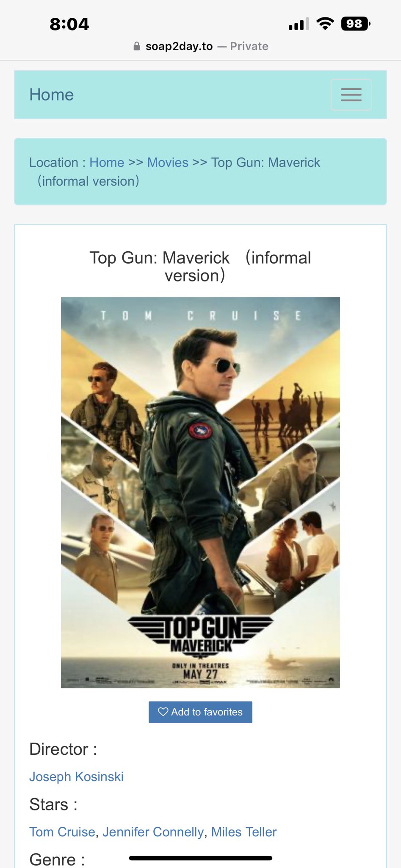Click the Add to favorites button
The width and height of the screenshot is (401, 868).
[x=200, y=712]
